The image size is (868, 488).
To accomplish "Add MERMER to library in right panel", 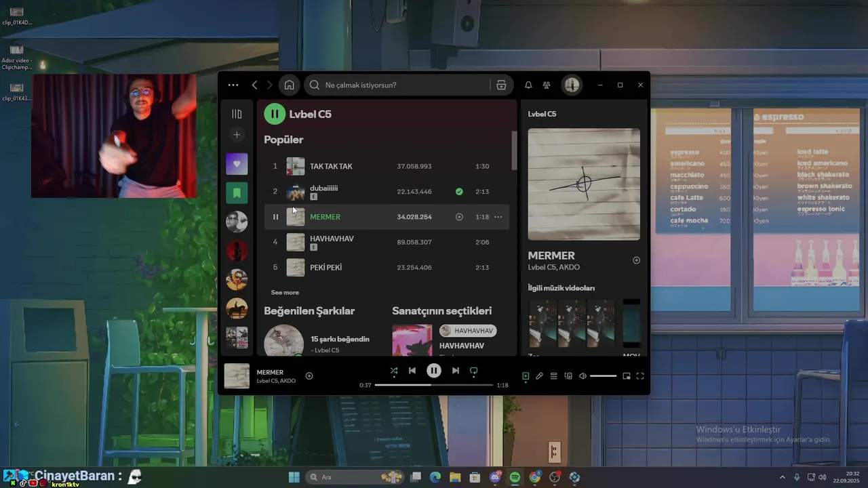I will pyautogui.click(x=636, y=260).
